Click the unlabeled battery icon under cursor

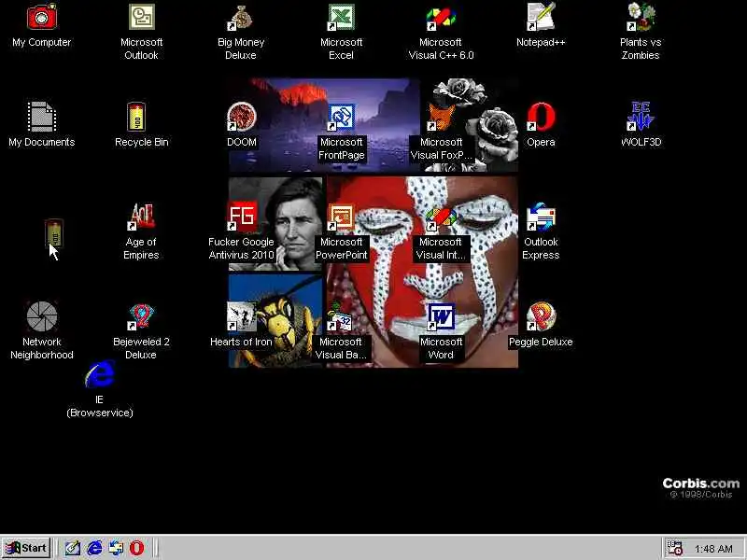54,233
